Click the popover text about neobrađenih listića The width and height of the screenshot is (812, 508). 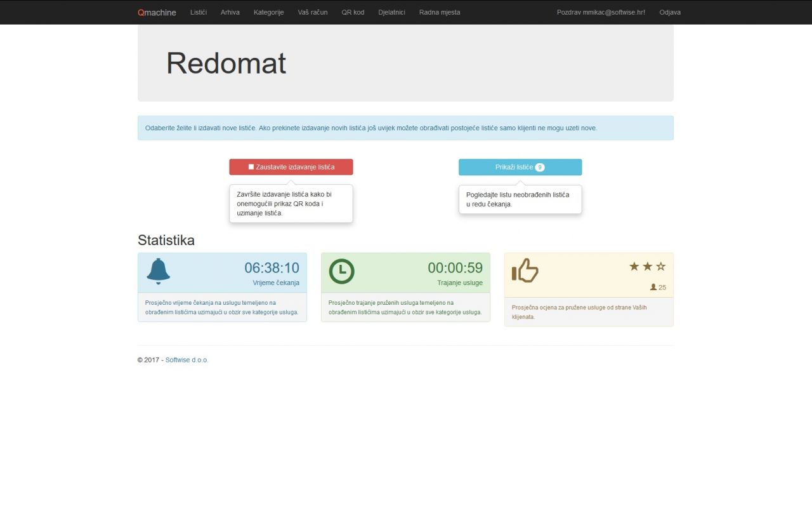point(518,199)
